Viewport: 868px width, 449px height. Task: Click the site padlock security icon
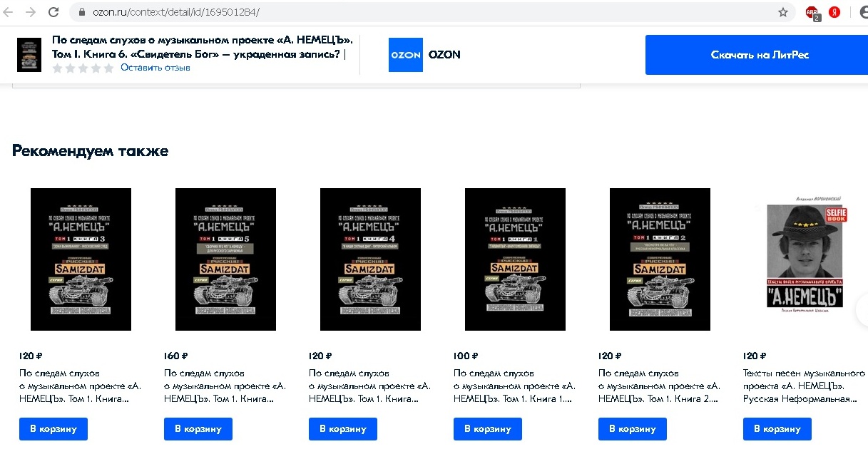(81, 12)
